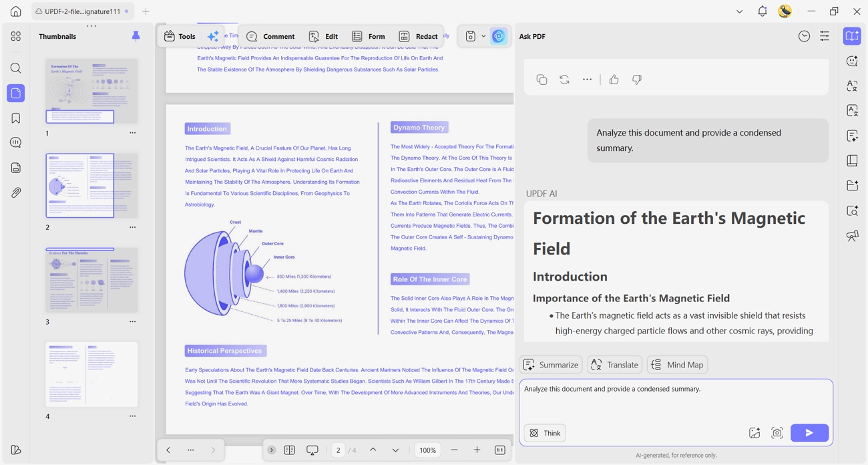Go to the home screen icon

click(x=16, y=11)
